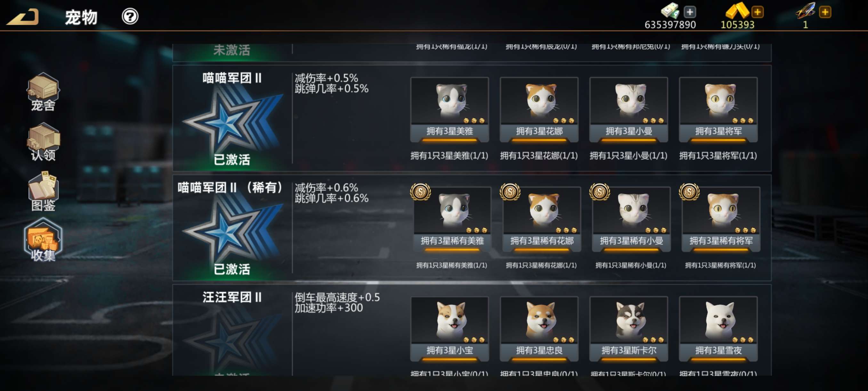Screen dimensions: 868x391
Task: Open the 认领 claim tab
Action: pos(43,142)
